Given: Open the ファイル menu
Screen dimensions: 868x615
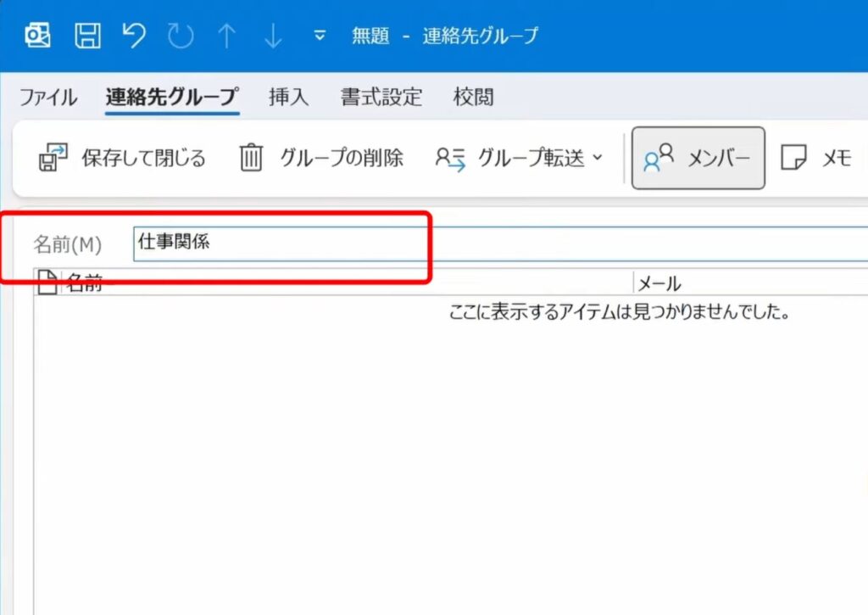Looking at the screenshot, I should coord(47,97).
